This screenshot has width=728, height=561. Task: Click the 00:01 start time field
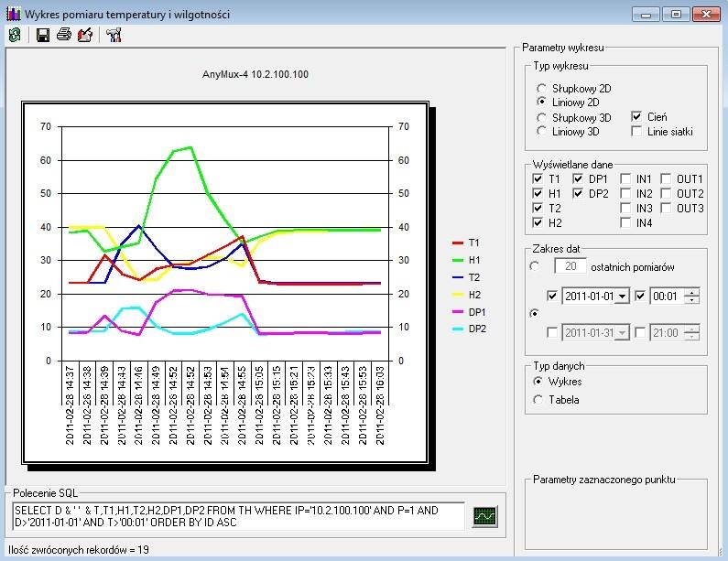pyautogui.click(x=666, y=296)
